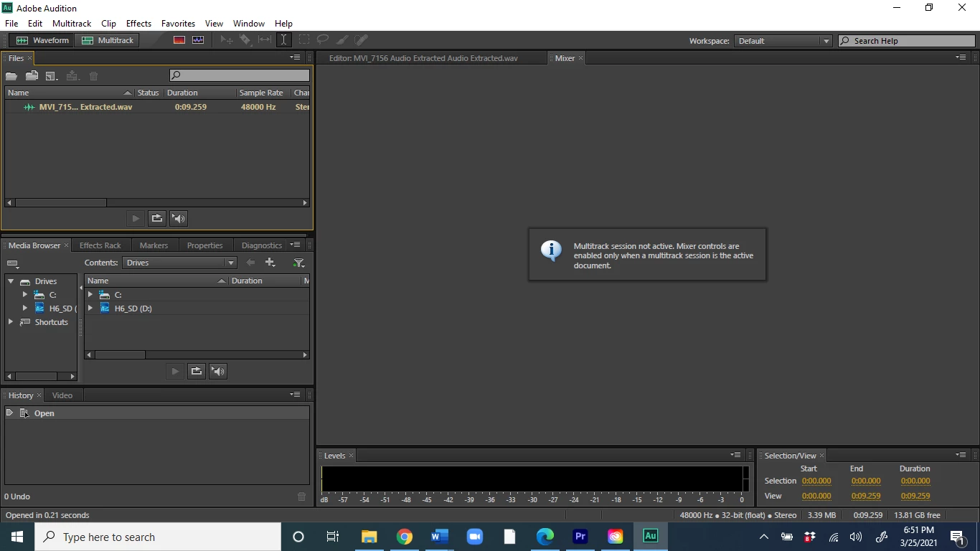Expand the Shortcuts tree node

(x=11, y=322)
